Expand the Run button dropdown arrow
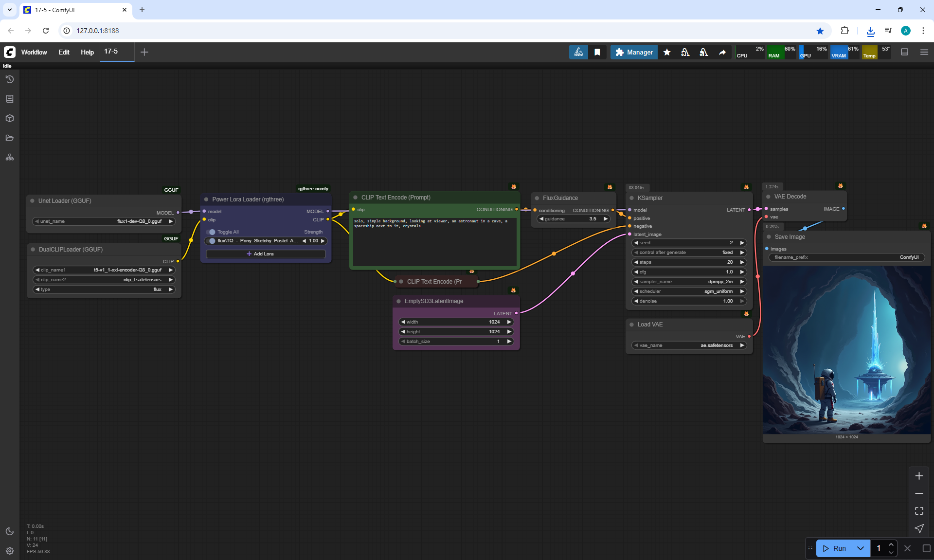The width and height of the screenshot is (934, 560). [x=861, y=548]
